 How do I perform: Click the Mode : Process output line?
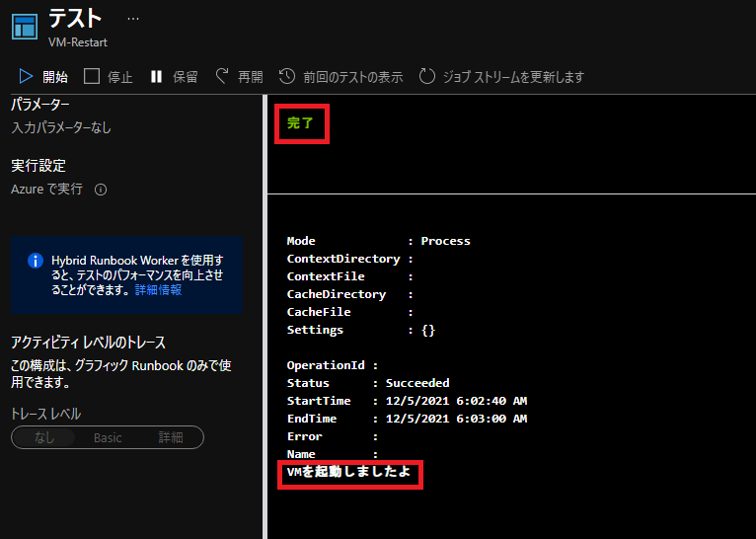(x=378, y=241)
